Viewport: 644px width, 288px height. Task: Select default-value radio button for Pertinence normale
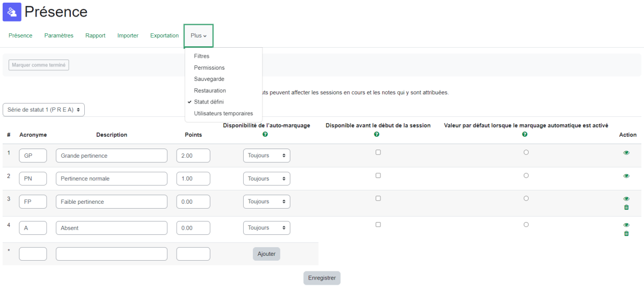(x=526, y=175)
